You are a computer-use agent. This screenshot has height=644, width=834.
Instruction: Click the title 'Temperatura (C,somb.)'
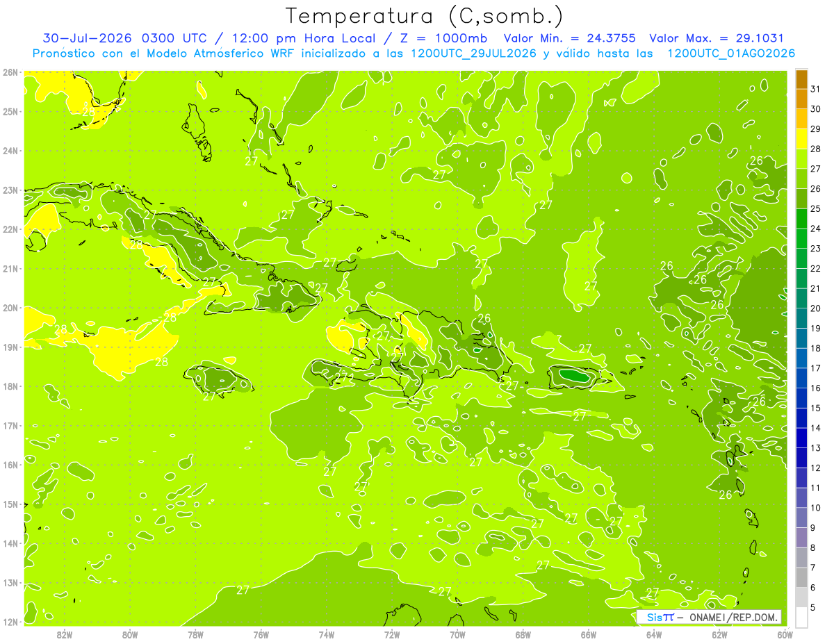pos(425,16)
